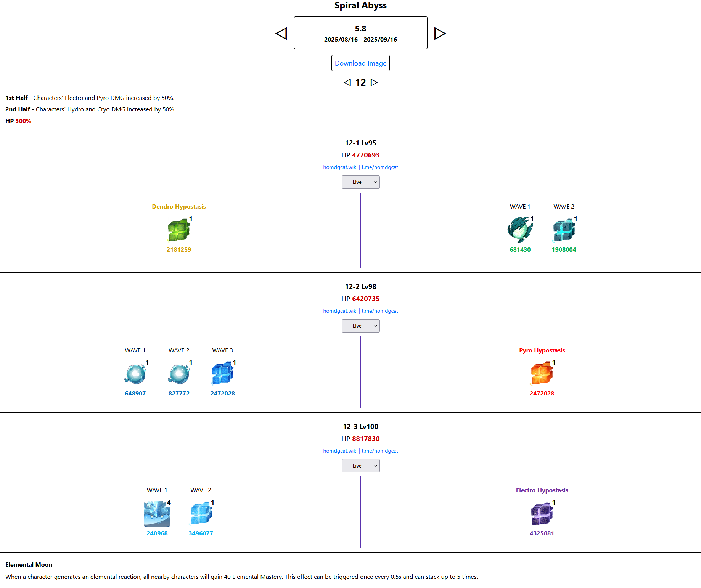Go to the previous Abyss version arrow
Screen dimensions: 701x588
tap(281, 33)
